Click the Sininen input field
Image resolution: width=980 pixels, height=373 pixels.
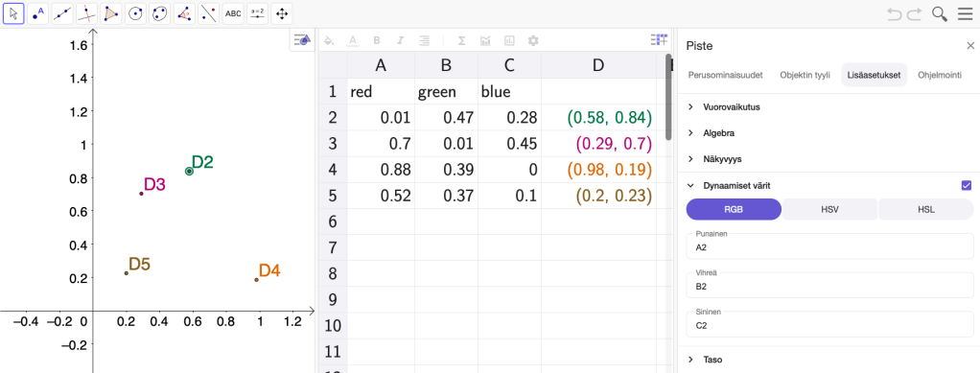click(x=830, y=324)
